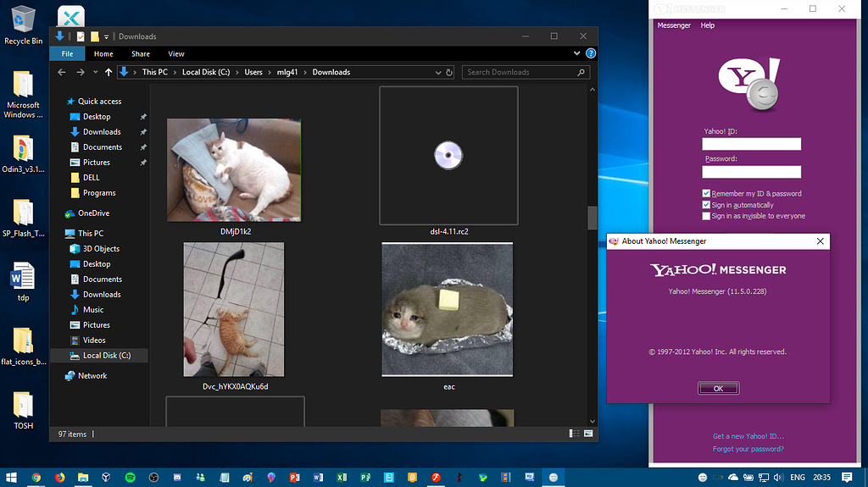Unpin Desktop from Quick access
Image resolution: width=868 pixels, height=487 pixels.
click(143, 117)
